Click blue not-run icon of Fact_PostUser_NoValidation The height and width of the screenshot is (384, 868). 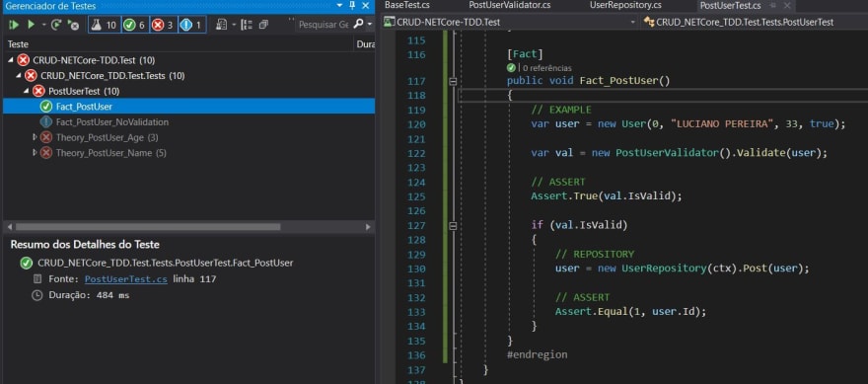46,121
